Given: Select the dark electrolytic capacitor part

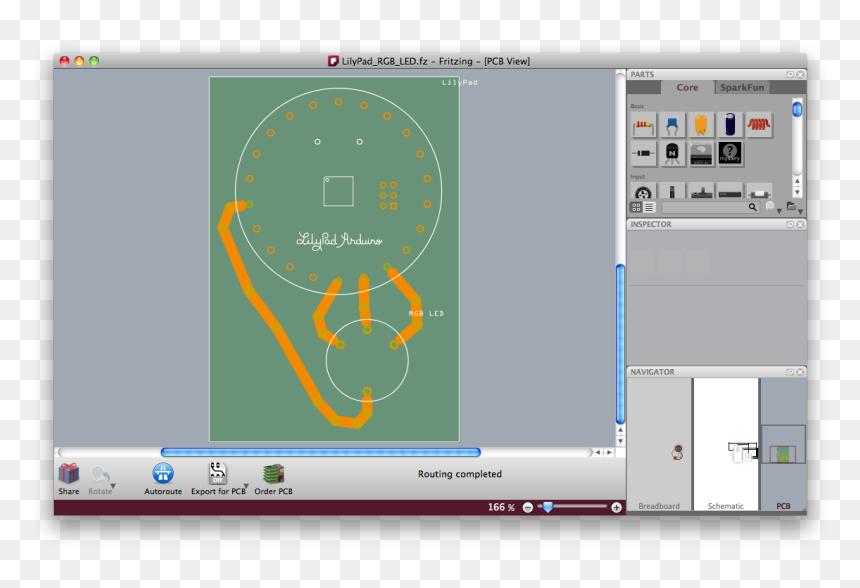Looking at the screenshot, I should [730, 126].
